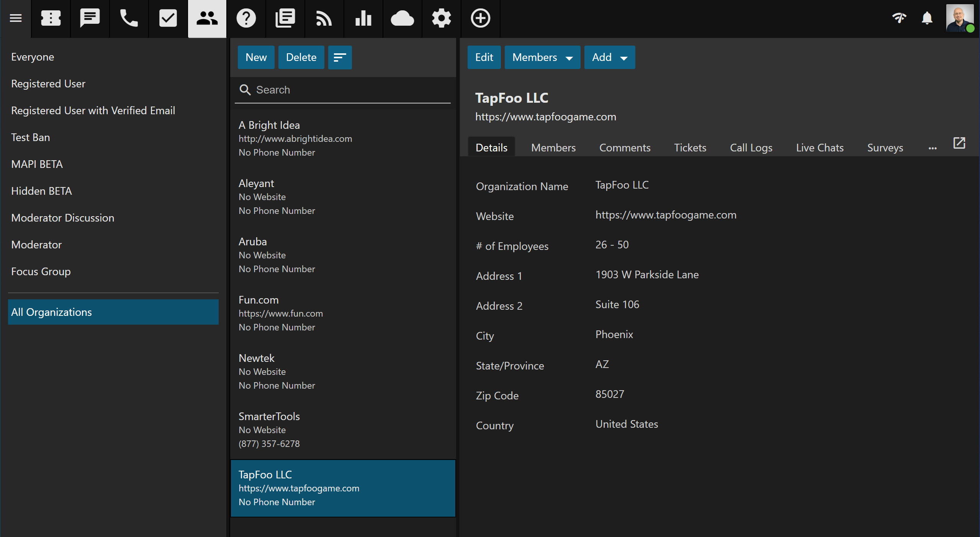The image size is (980, 537).
Task: Click the Suite 106 address value
Action: click(x=617, y=305)
